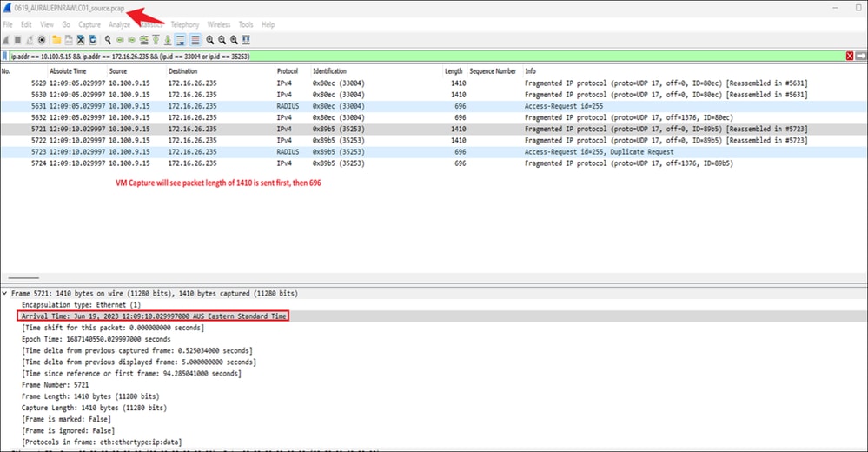The image size is (868, 452).
Task: Open the Tools menu
Action: tap(246, 24)
